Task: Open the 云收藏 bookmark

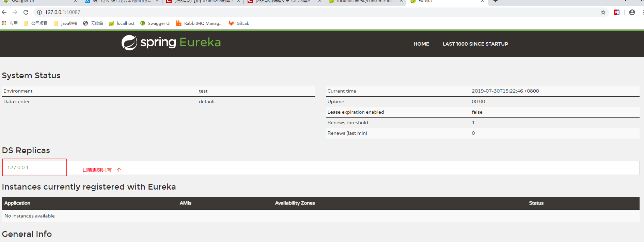Action: coord(93,23)
